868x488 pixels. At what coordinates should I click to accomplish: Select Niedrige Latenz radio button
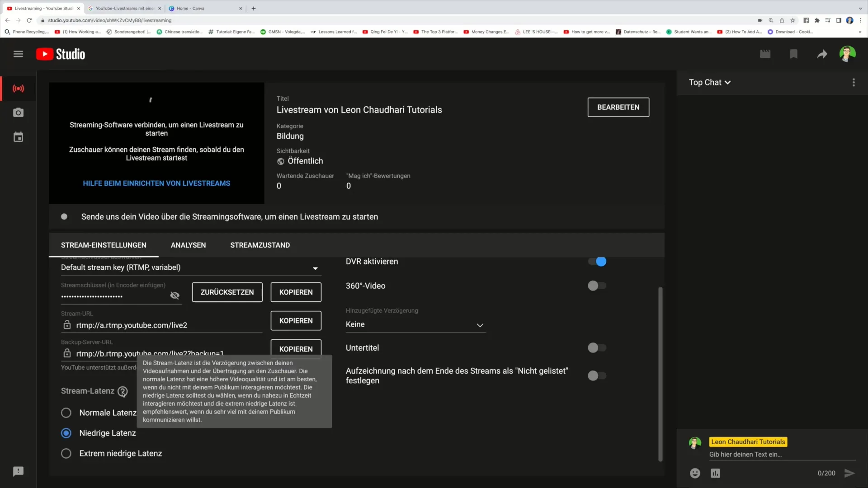pyautogui.click(x=66, y=433)
